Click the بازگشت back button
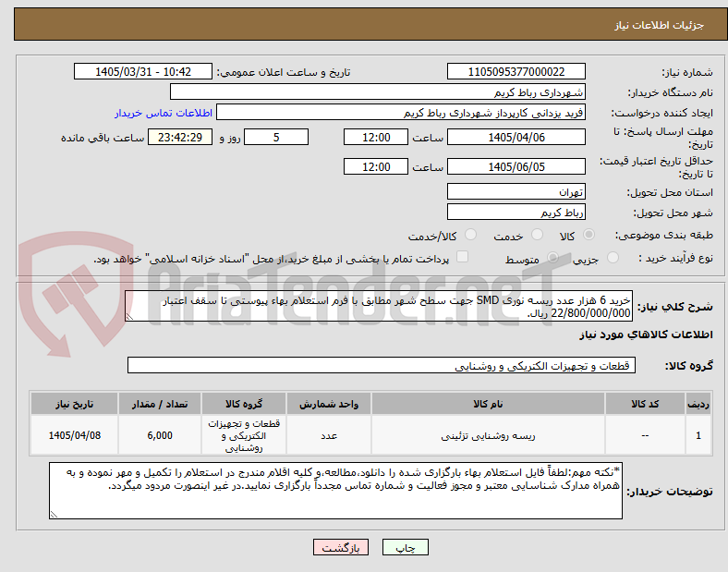 coord(341,547)
